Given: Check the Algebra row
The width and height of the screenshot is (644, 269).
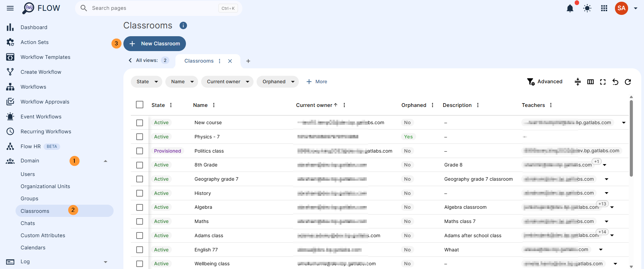Looking at the screenshot, I should coord(140,207).
